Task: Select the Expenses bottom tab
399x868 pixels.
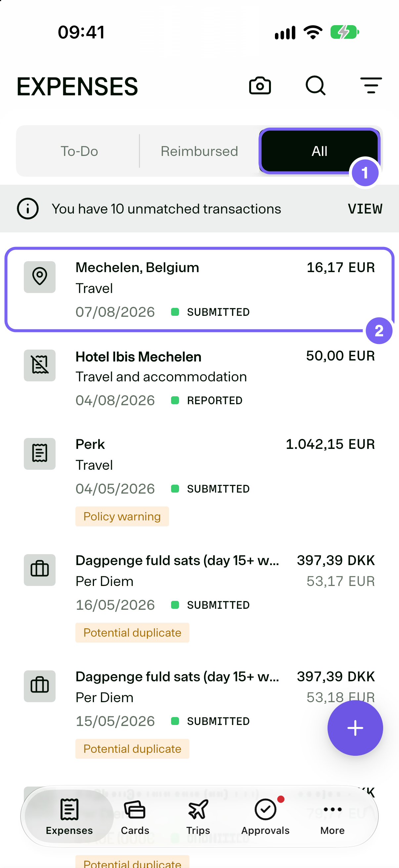Action: coord(69,816)
